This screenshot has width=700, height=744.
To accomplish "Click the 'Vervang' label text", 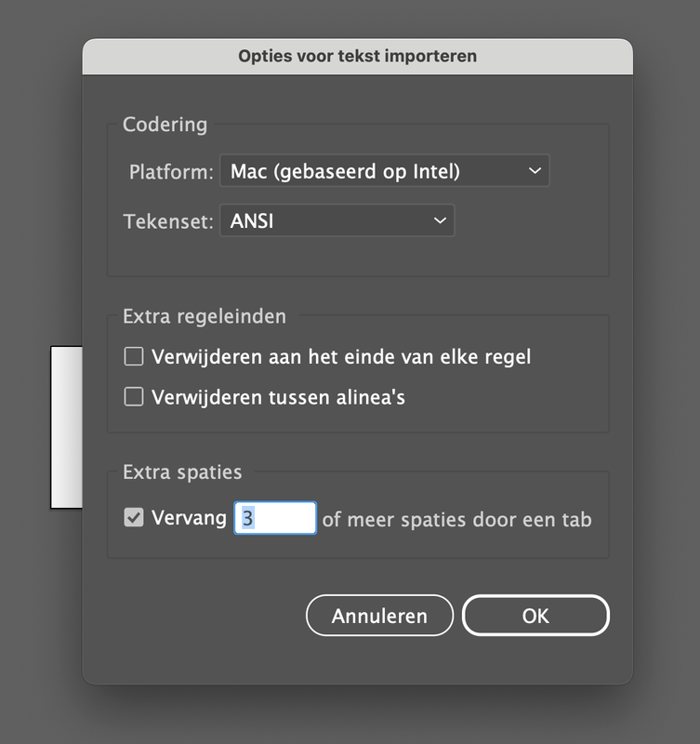I will point(189,518).
